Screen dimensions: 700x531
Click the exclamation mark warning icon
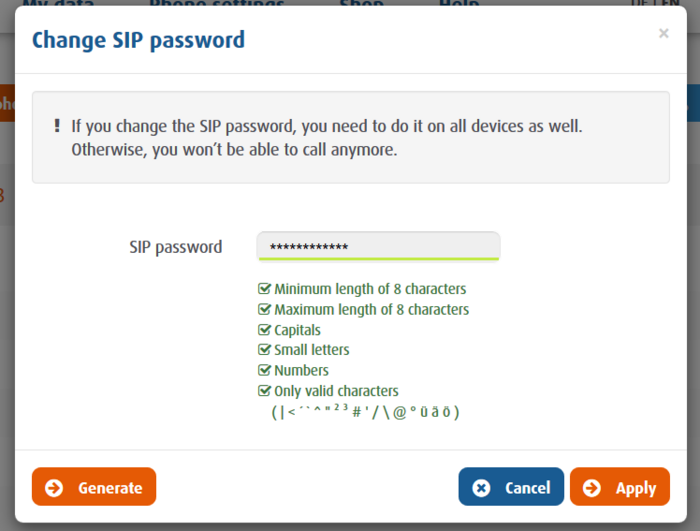pos(57,125)
